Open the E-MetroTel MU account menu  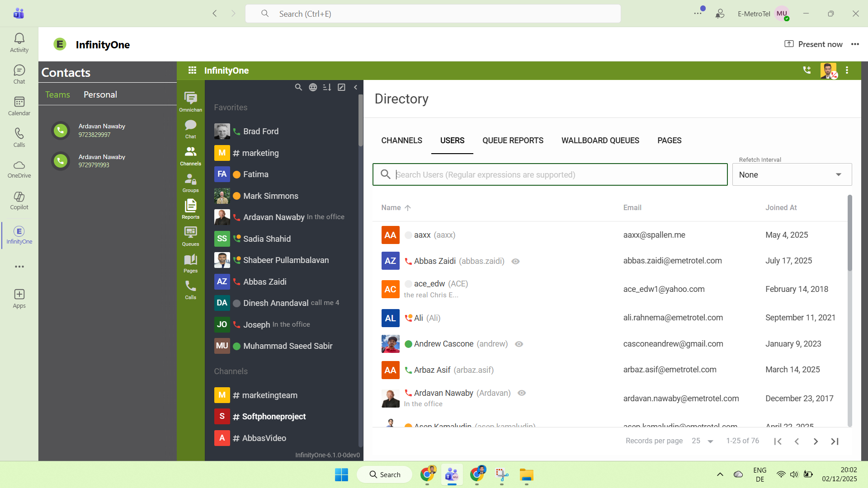pos(782,14)
